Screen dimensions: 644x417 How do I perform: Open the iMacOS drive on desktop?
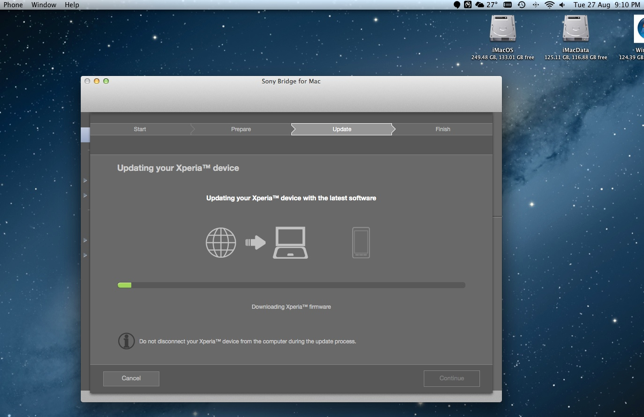pyautogui.click(x=503, y=30)
